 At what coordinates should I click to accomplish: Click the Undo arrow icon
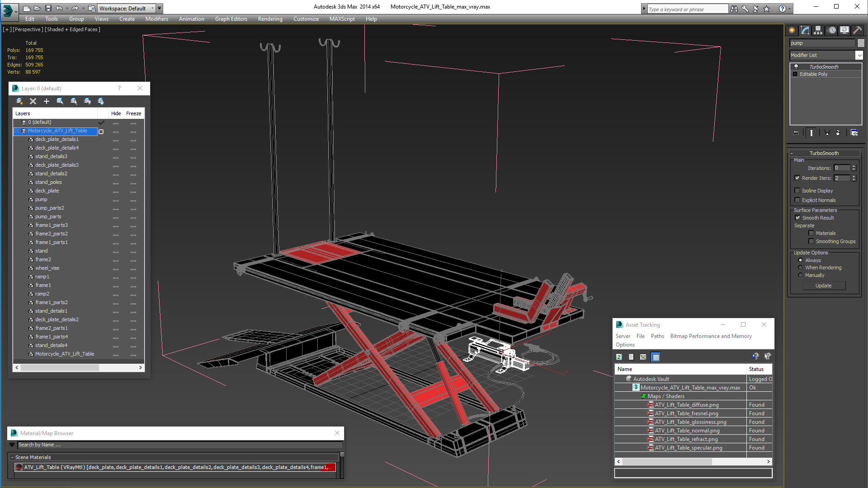[x=59, y=8]
